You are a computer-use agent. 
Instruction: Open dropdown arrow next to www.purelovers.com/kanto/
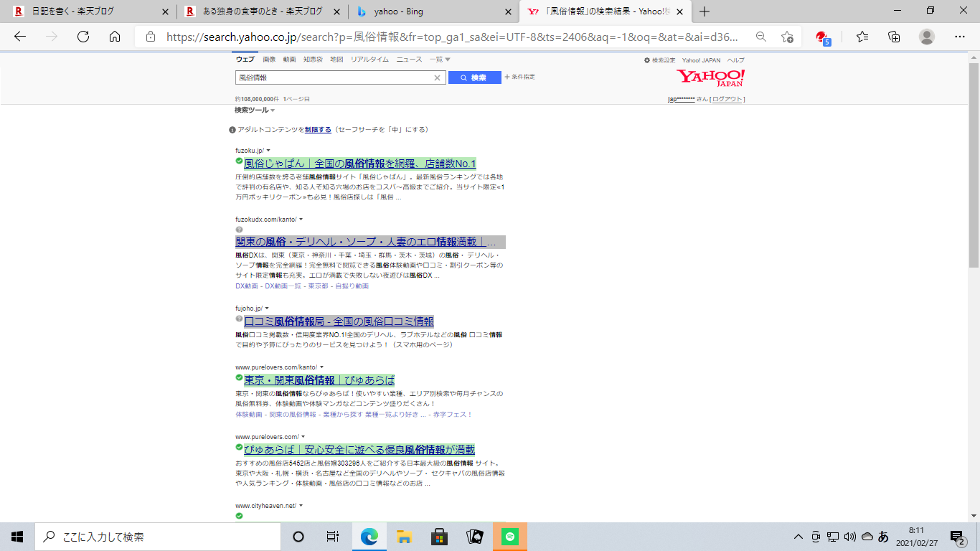tap(321, 367)
